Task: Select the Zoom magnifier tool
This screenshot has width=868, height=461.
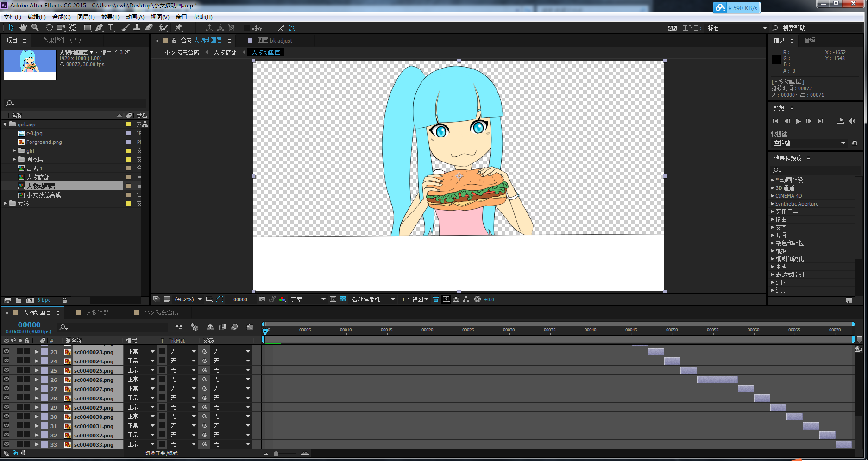Action: click(x=35, y=28)
